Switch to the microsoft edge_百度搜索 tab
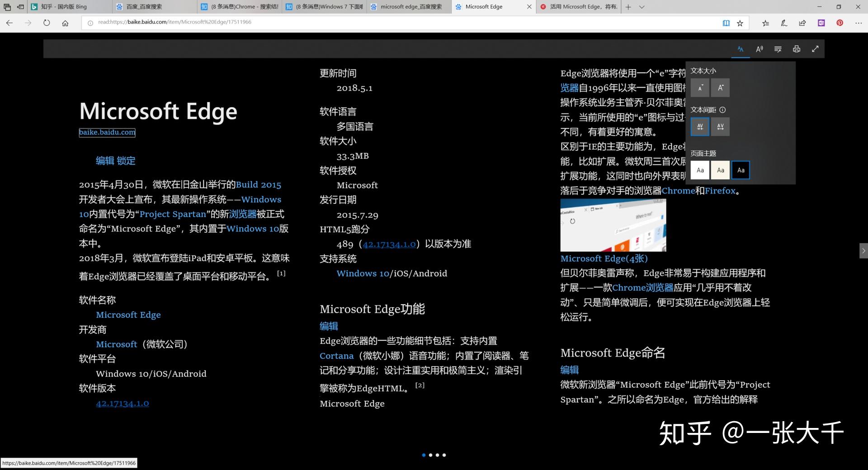Viewport: 868px width, 470px height. 410,7
